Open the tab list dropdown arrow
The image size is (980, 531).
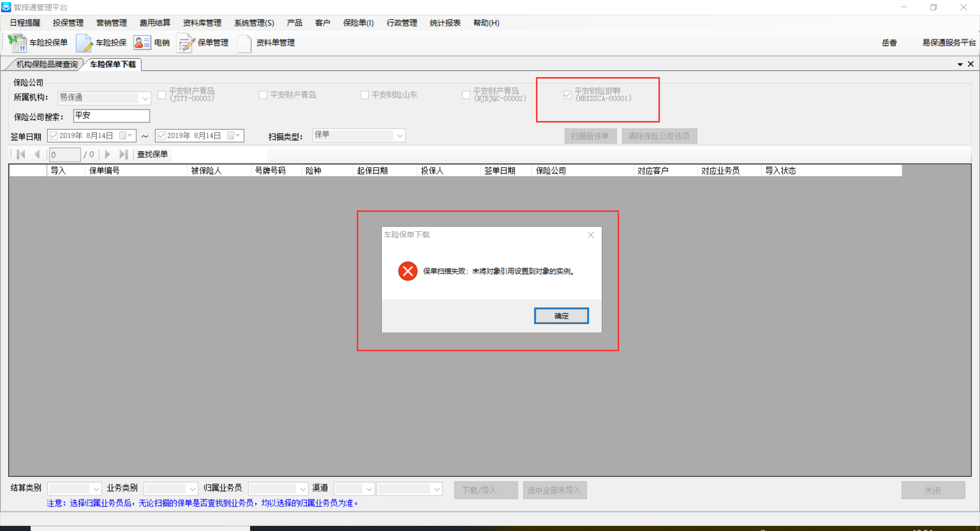(960, 64)
